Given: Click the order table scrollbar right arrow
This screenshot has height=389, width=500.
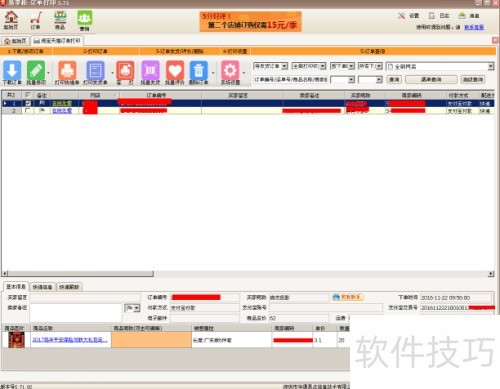Looking at the screenshot, I should (491, 274).
